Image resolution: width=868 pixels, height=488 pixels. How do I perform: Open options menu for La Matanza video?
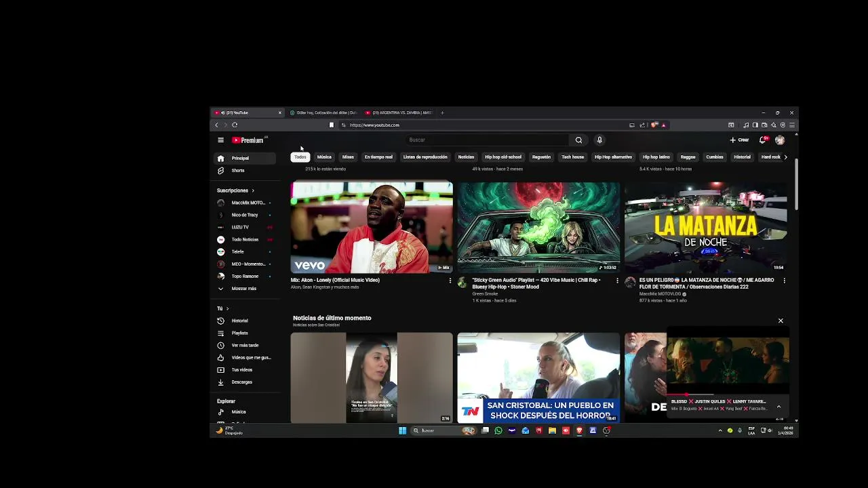pyautogui.click(x=784, y=281)
